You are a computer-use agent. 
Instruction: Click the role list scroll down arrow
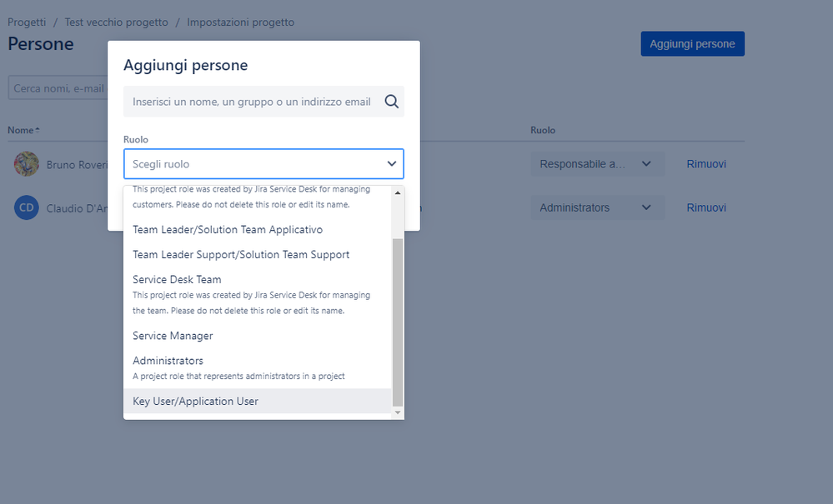398,412
